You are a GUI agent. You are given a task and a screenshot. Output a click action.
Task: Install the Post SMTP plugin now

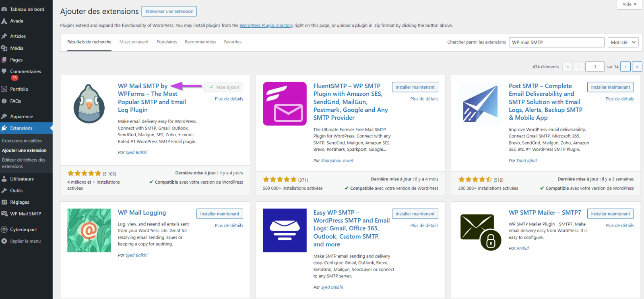coord(611,87)
